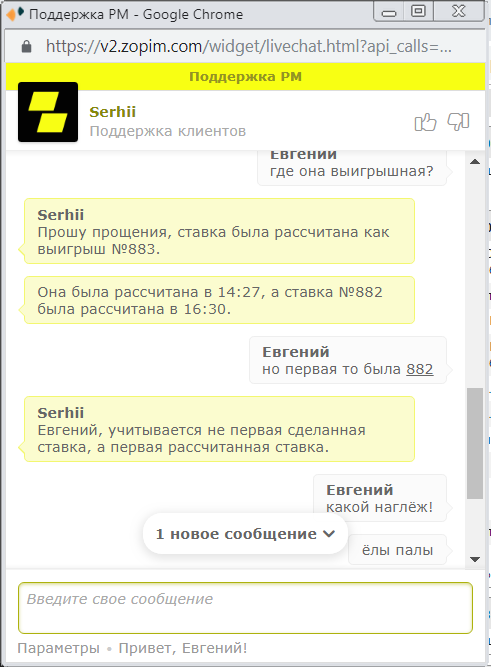Open the underlined 882 link in Евгений's message
Image resolution: width=491 pixels, height=667 pixels.
pyautogui.click(x=420, y=369)
